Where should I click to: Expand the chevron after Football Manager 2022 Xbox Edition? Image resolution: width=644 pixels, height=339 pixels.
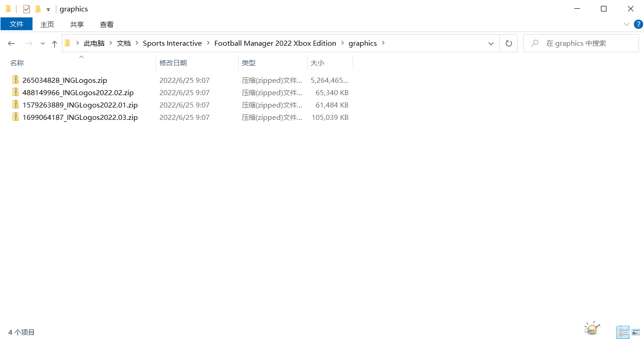click(x=342, y=43)
